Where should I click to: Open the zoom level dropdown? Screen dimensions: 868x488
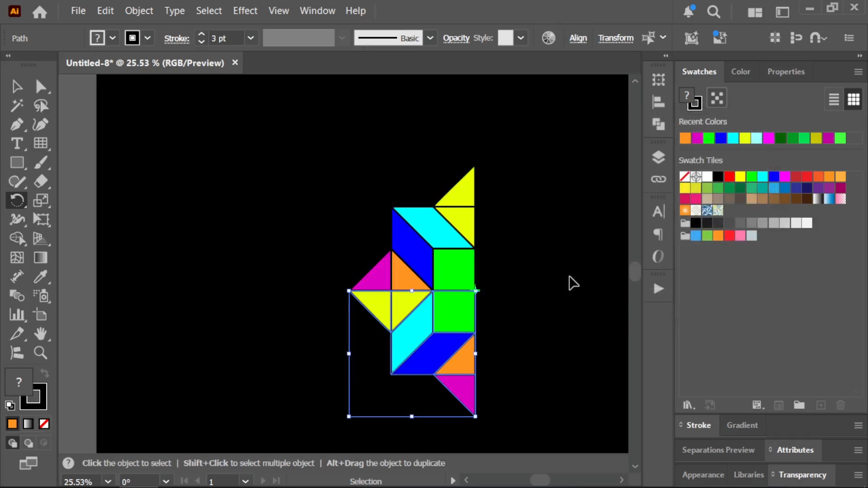108,481
